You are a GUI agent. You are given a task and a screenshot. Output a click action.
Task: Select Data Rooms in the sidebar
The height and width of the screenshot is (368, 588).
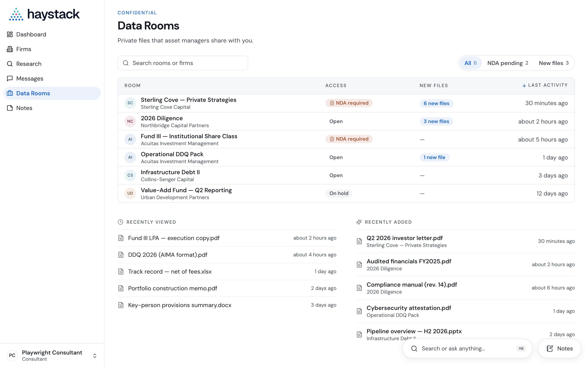click(52, 93)
